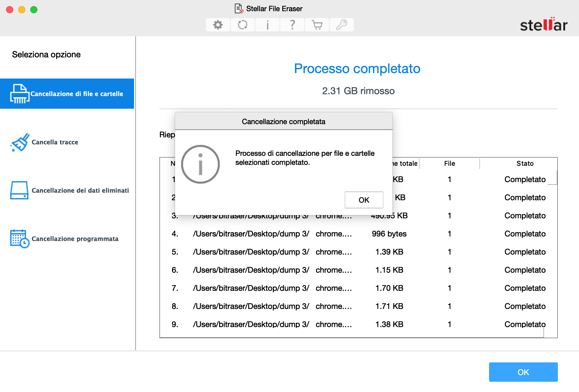Click the Stellar logo
Screen dimensions: 579x392
click(543, 24)
